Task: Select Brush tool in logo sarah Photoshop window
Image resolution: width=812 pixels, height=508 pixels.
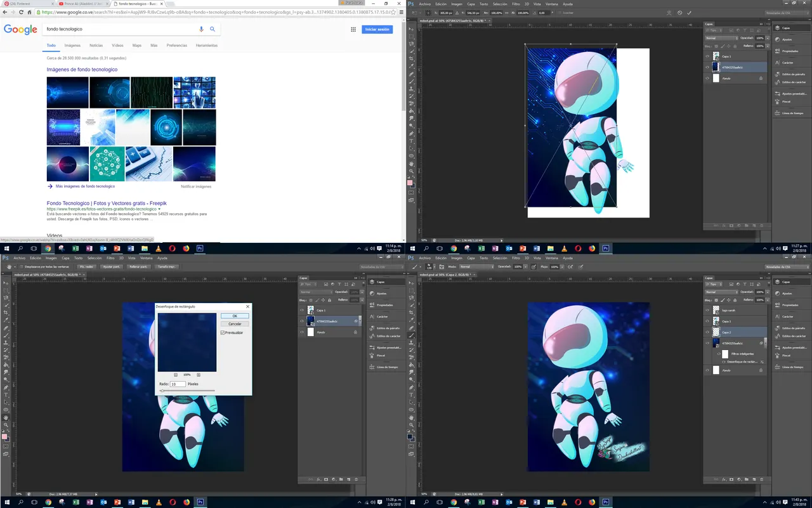Action: [x=412, y=335]
